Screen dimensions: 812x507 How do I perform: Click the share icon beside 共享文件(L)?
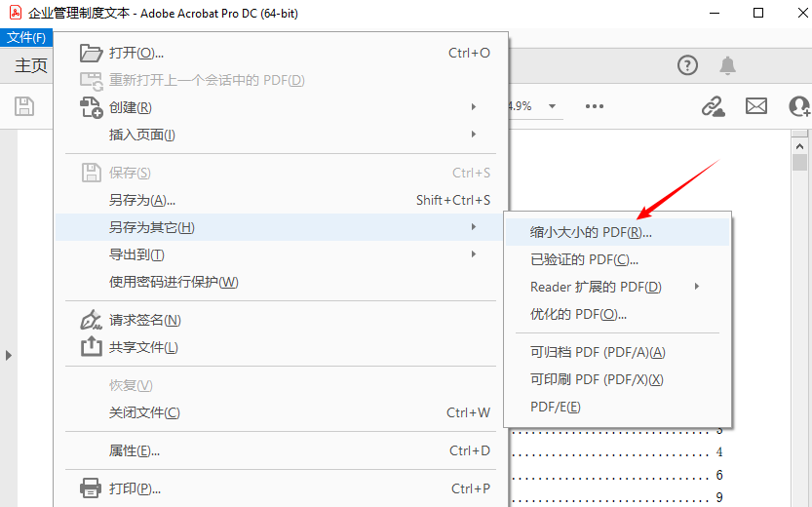92,346
